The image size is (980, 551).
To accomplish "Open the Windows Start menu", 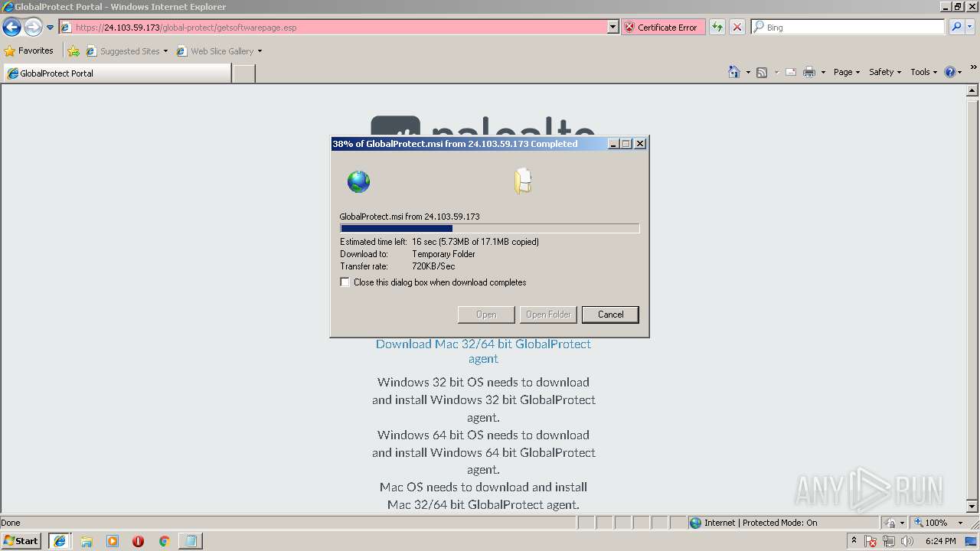I will tap(21, 541).
